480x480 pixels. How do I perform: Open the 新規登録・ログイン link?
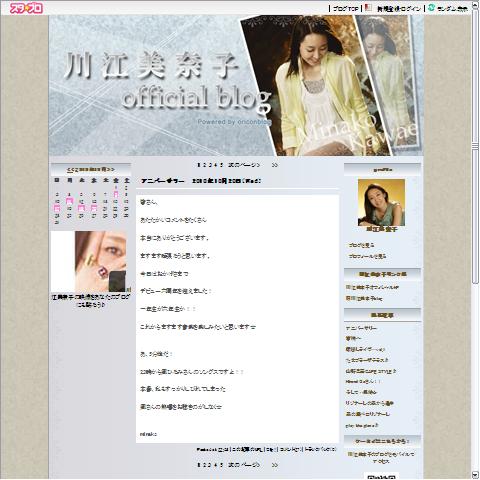click(399, 9)
